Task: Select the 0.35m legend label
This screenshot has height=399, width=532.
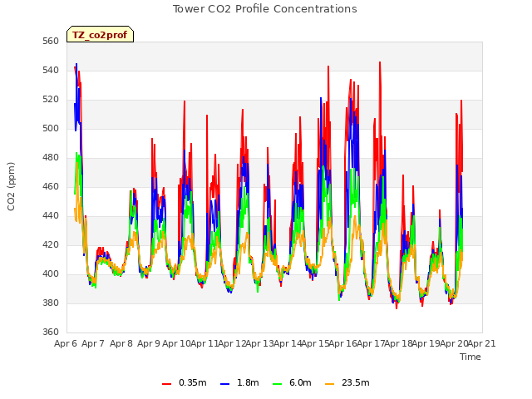Action: coord(192,382)
